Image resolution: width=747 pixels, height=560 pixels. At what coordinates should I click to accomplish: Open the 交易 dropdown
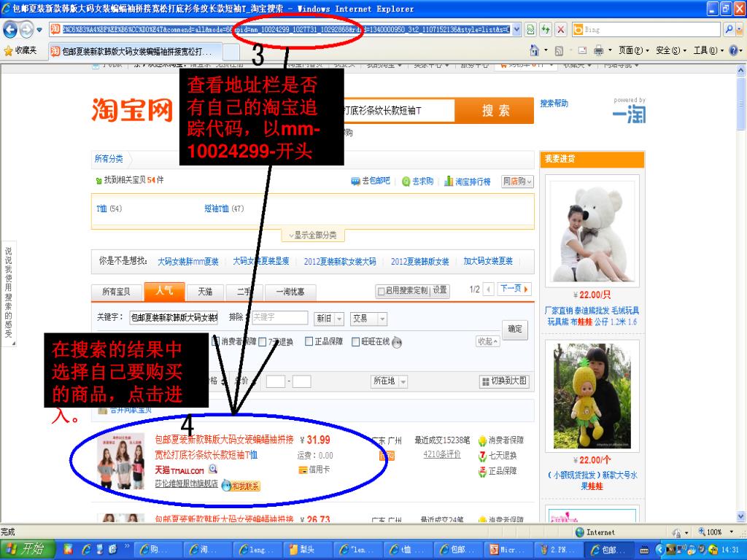(368, 319)
